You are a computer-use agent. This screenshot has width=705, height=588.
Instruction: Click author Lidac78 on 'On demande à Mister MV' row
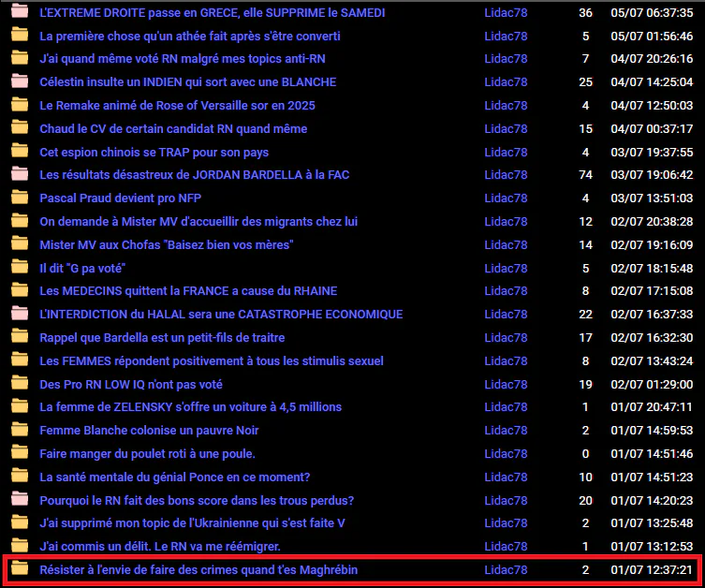(x=506, y=222)
